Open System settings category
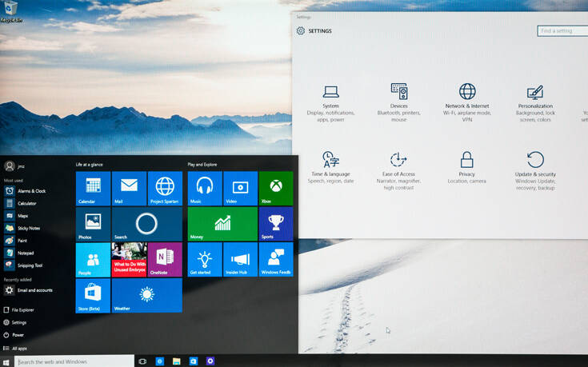Viewport: 588px width, 367px height. [330, 103]
